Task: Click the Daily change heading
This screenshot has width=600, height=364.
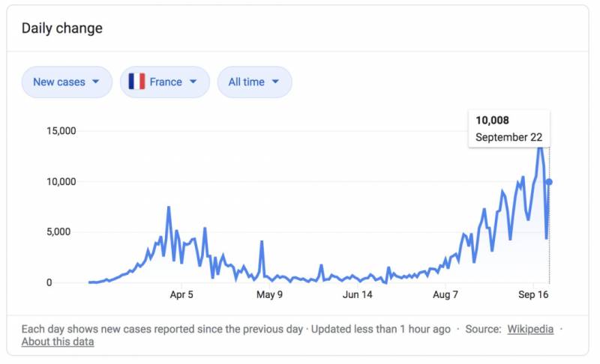Action: (x=61, y=28)
